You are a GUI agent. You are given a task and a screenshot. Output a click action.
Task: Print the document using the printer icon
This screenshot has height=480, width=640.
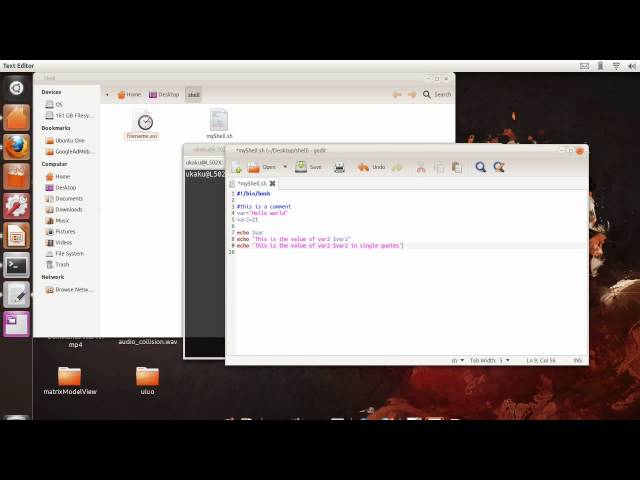pyautogui.click(x=339, y=167)
